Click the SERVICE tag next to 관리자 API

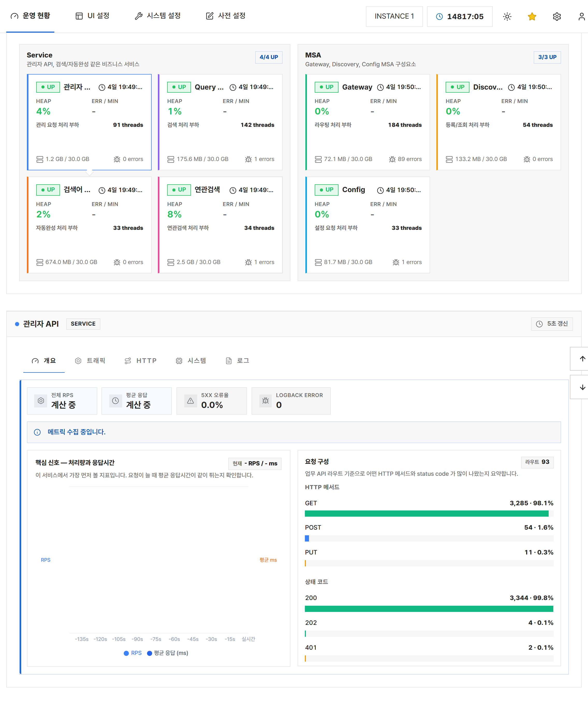[83, 324]
